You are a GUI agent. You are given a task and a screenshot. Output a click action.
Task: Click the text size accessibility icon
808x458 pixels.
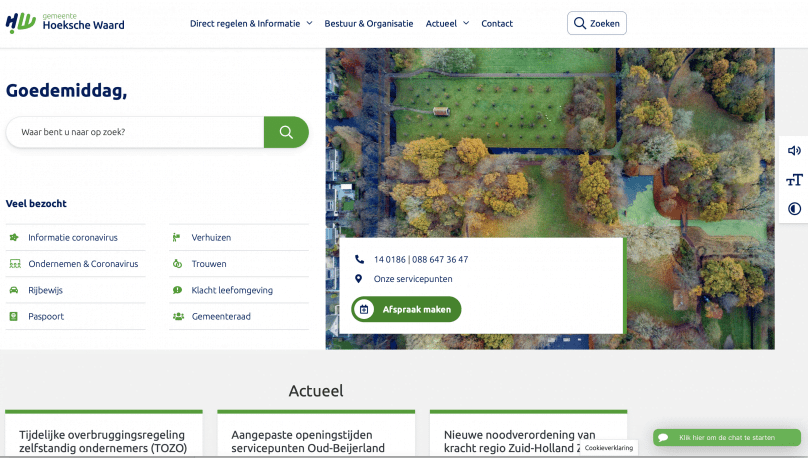[x=794, y=180]
